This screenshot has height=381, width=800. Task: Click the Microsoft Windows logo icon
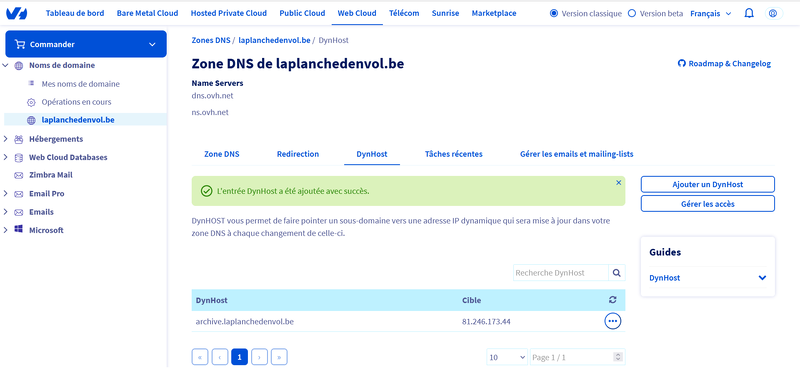(x=19, y=230)
